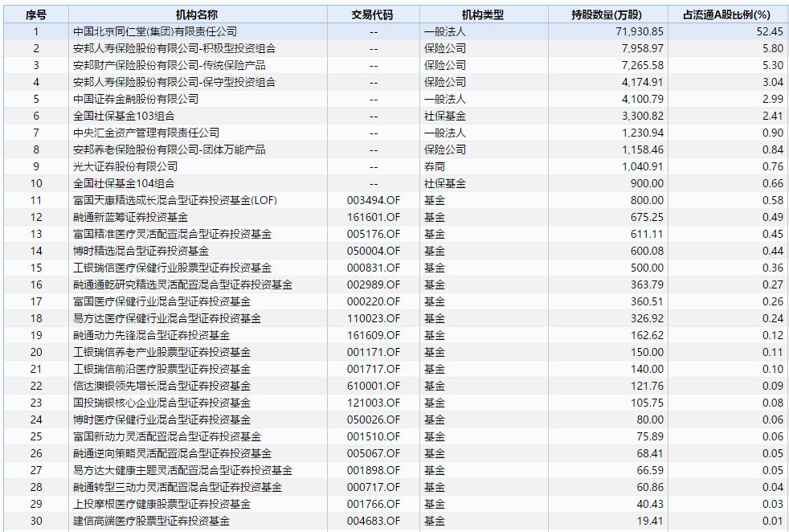Click the 交易代码 column header

click(x=373, y=15)
